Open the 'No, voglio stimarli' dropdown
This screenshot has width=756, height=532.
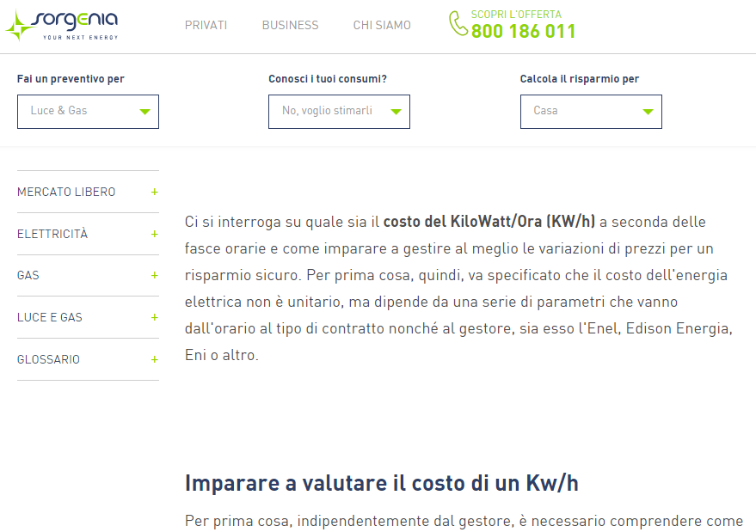(x=339, y=112)
